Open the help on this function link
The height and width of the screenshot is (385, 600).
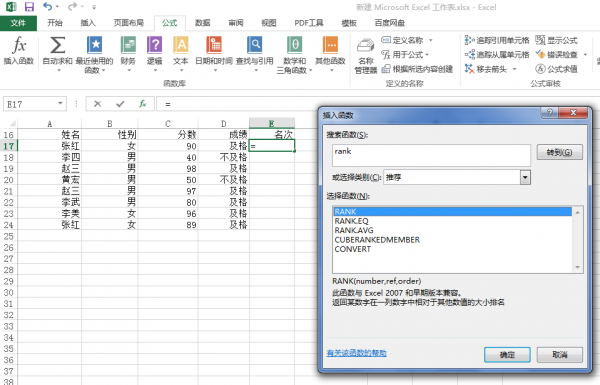pyautogui.click(x=356, y=353)
